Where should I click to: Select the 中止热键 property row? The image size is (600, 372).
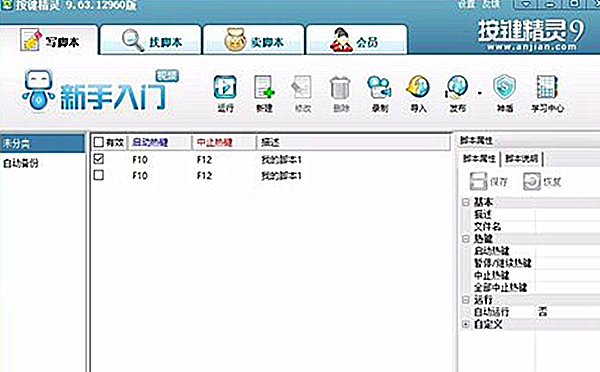[x=531, y=275]
